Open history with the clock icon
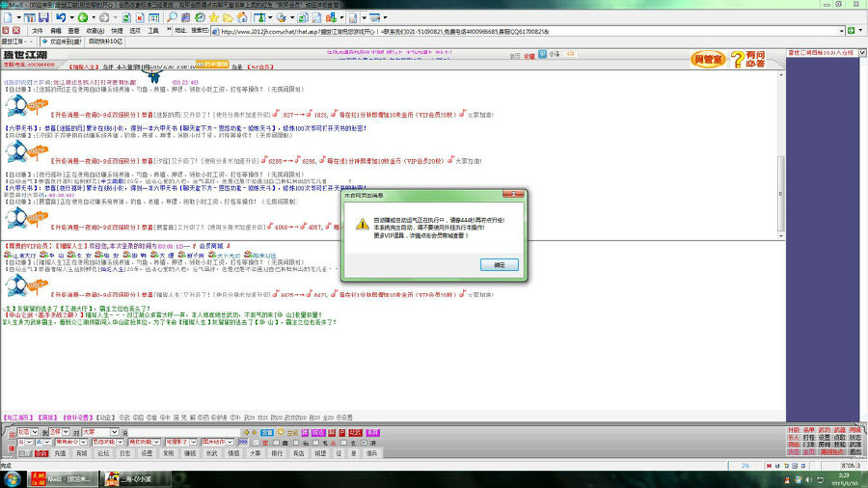The width and height of the screenshot is (868, 488). (200, 17)
